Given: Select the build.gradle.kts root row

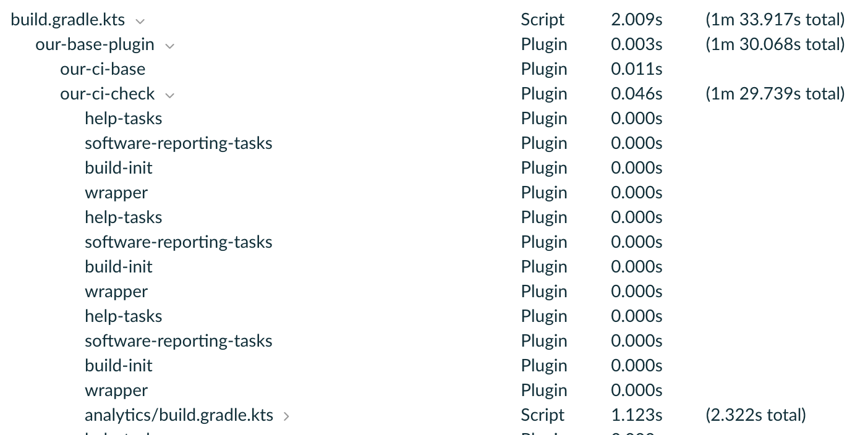Looking at the screenshot, I should [x=68, y=20].
